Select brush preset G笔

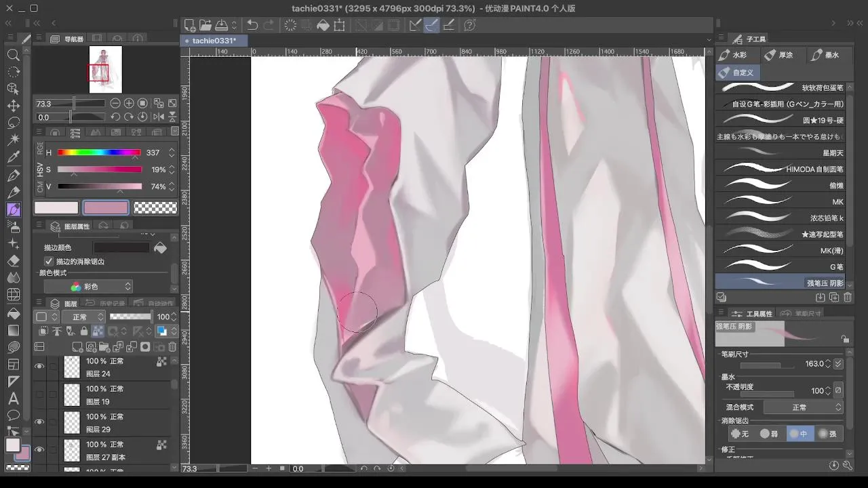pyautogui.click(x=781, y=267)
